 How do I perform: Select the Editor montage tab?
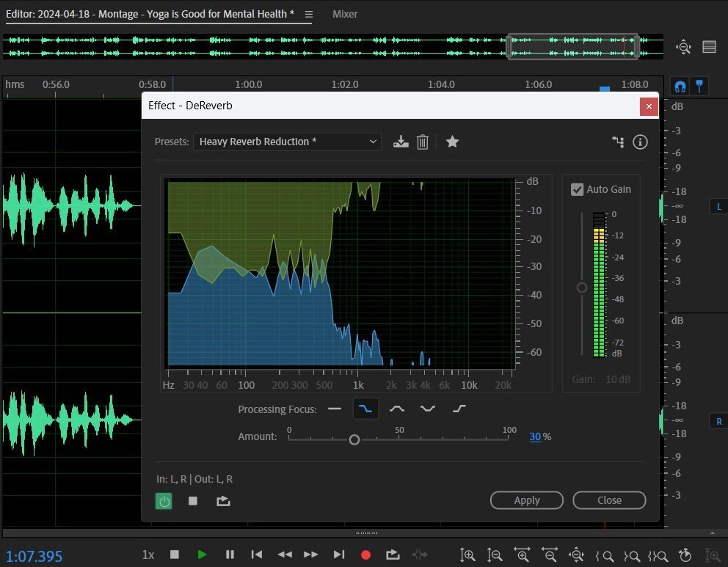coord(150,14)
